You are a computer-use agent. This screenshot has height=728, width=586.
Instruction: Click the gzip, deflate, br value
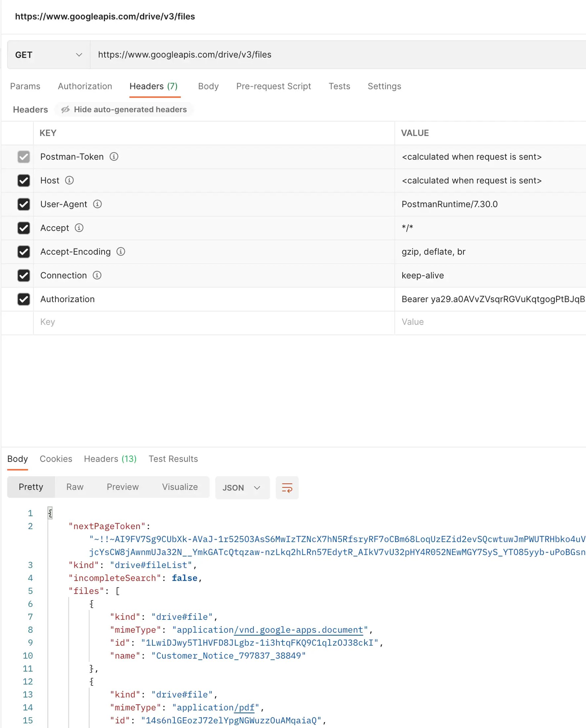click(433, 251)
